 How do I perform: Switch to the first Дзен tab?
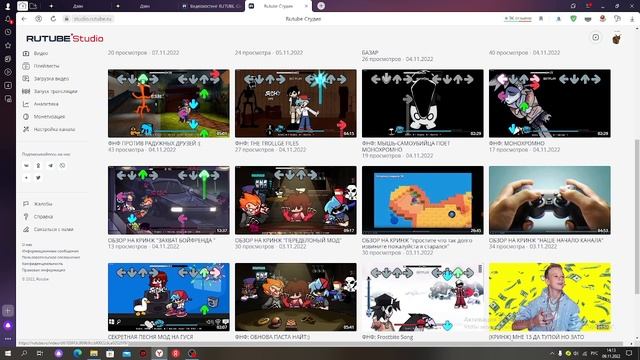point(78,6)
